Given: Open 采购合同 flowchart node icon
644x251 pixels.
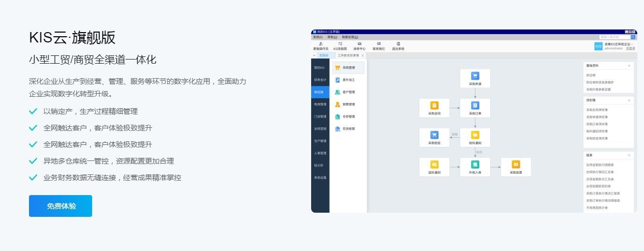Looking at the screenshot, I should (434, 105).
